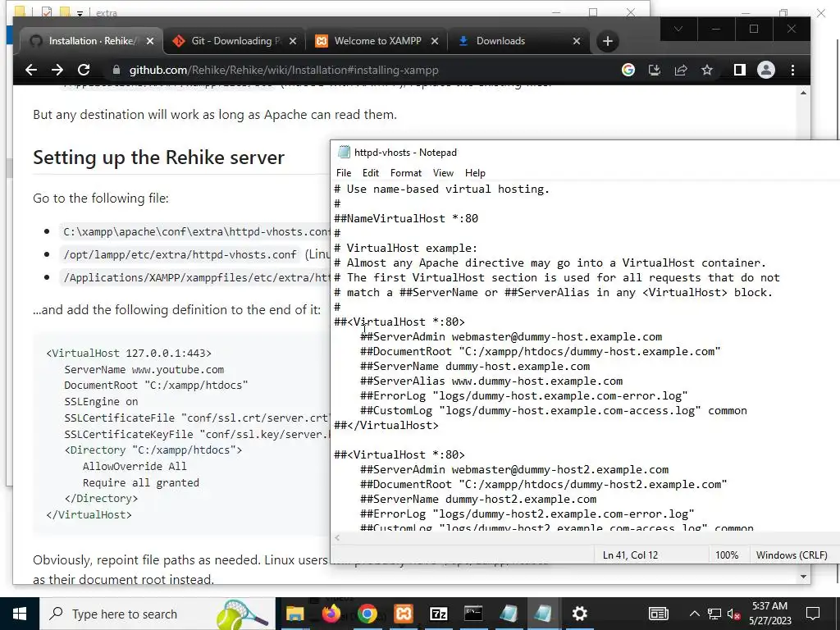Image resolution: width=840 pixels, height=630 pixels.
Task: Open notification center icon
Action: click(813, 614)
